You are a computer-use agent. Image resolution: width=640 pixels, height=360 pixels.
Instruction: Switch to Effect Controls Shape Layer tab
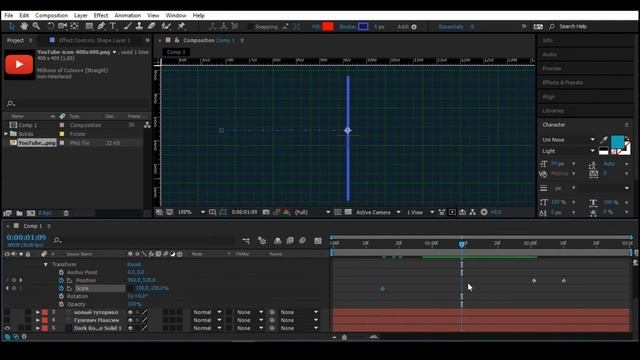94,40
